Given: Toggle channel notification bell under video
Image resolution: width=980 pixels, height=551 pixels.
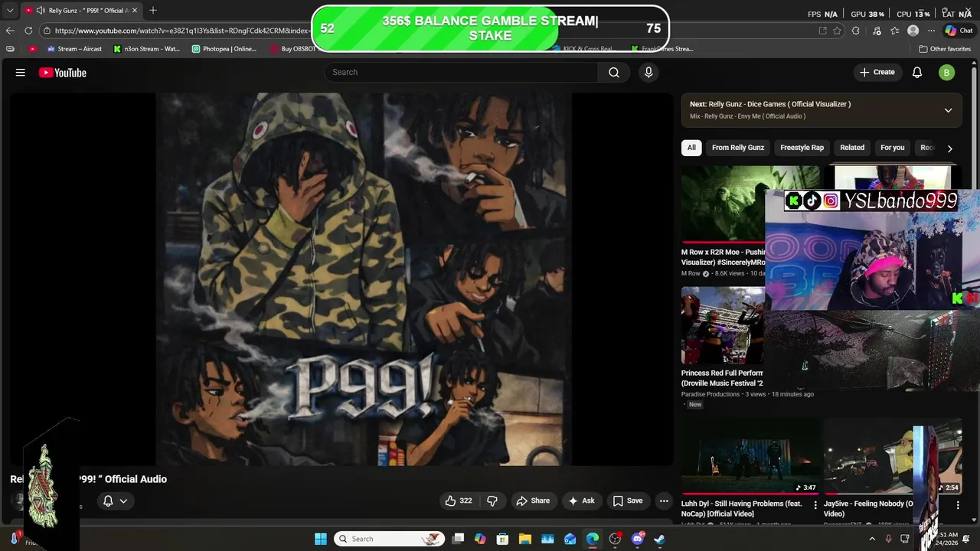Looking at the screenshot, I should pos(115,500).
